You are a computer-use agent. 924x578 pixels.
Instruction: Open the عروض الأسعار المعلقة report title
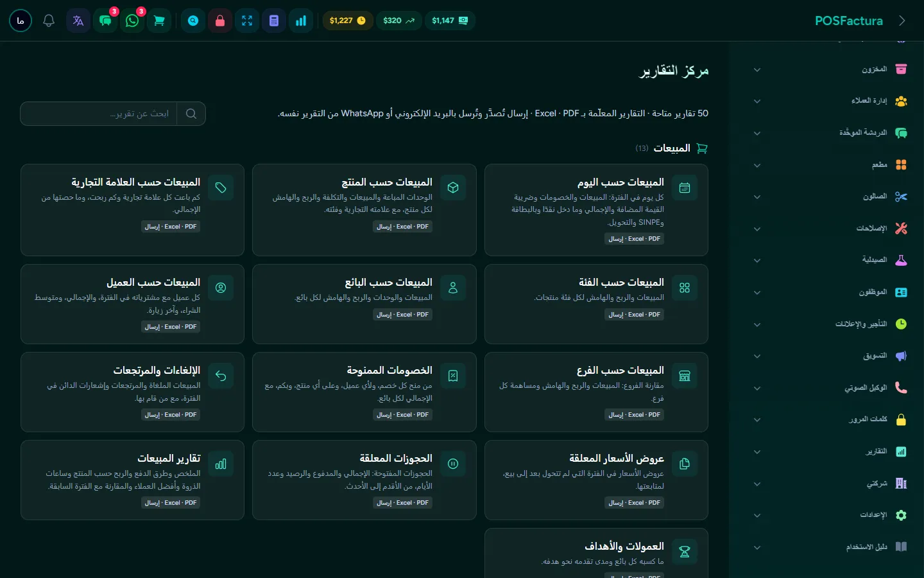pos(617,459)
